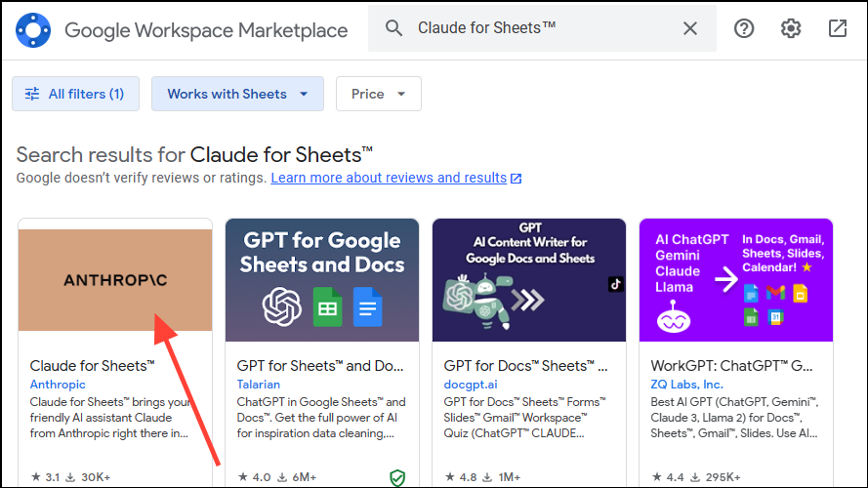Click the 6M+ install count
Image resolution: width=868 pixels, height=488 pixels.
[305, 477]
